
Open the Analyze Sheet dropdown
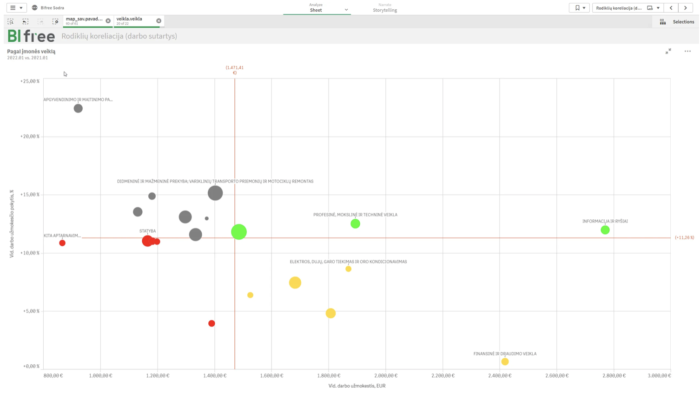317,8
